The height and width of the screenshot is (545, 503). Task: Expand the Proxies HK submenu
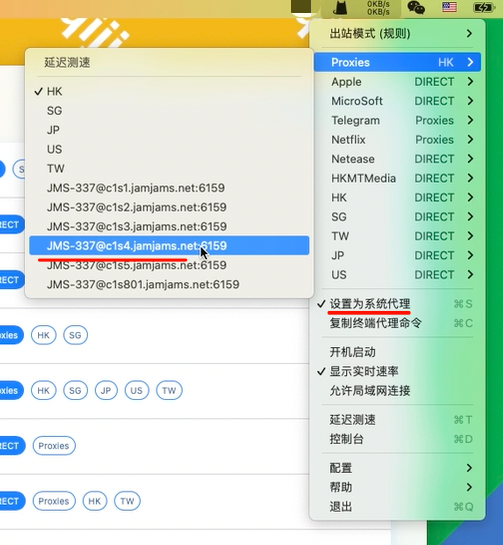tap(397, 62)
